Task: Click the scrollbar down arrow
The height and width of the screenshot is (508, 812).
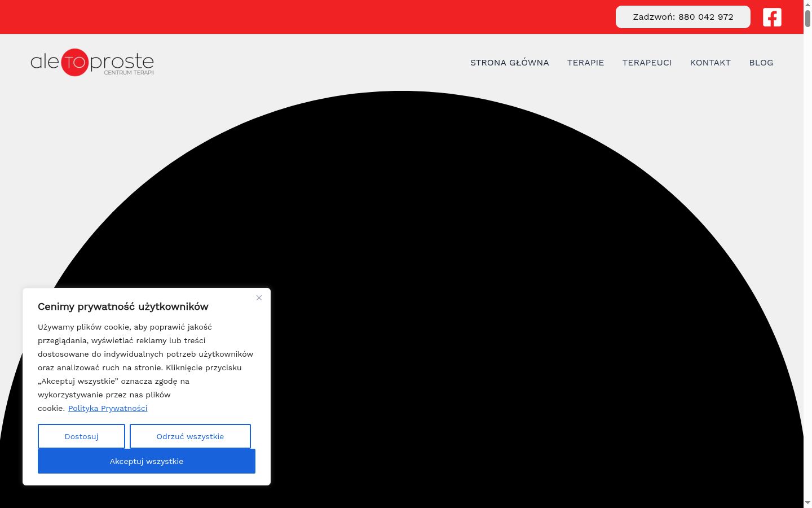Action: point(807,503)
